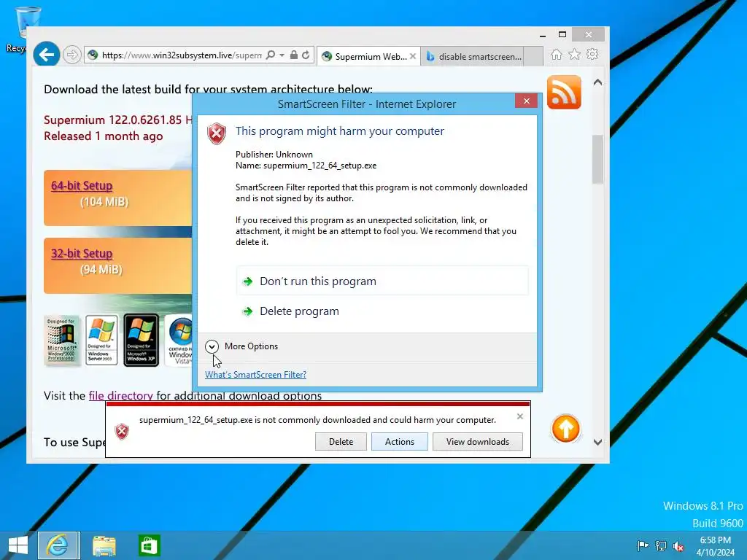The height and width of the screenshot is (560, 747).
Task: Click the orange scroll-to-top arrow icon
Action: [565, 429]
